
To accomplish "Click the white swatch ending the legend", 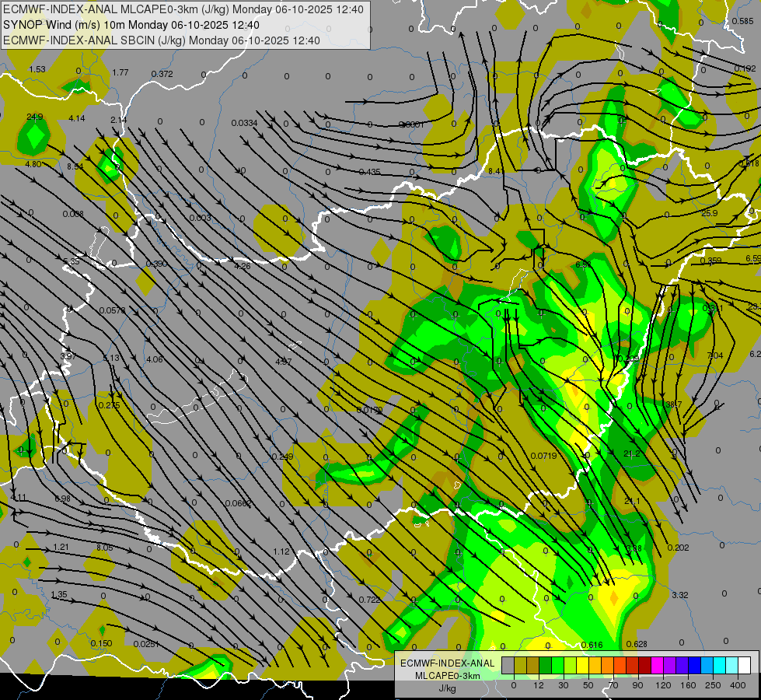I will coord(744,666).
